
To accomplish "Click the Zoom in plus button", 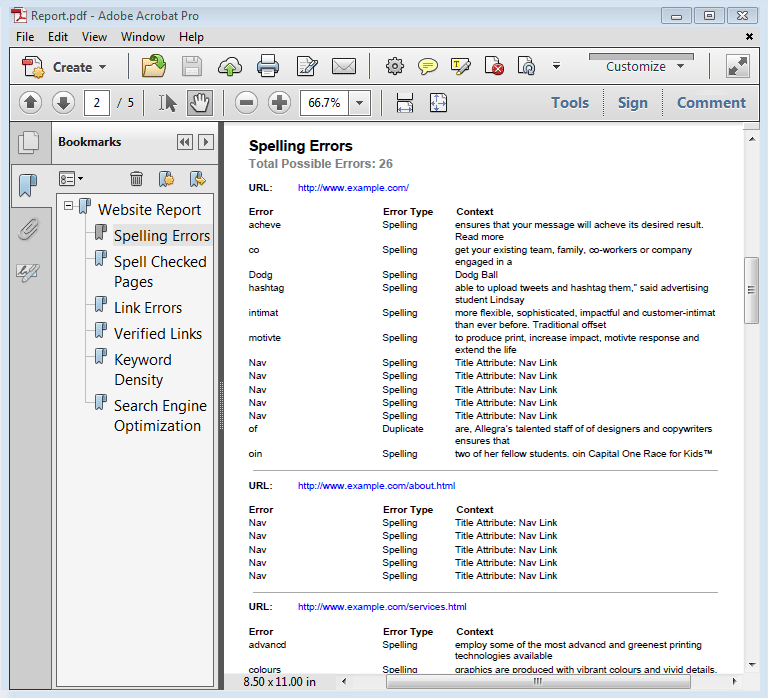I will (x=280, y=103).
